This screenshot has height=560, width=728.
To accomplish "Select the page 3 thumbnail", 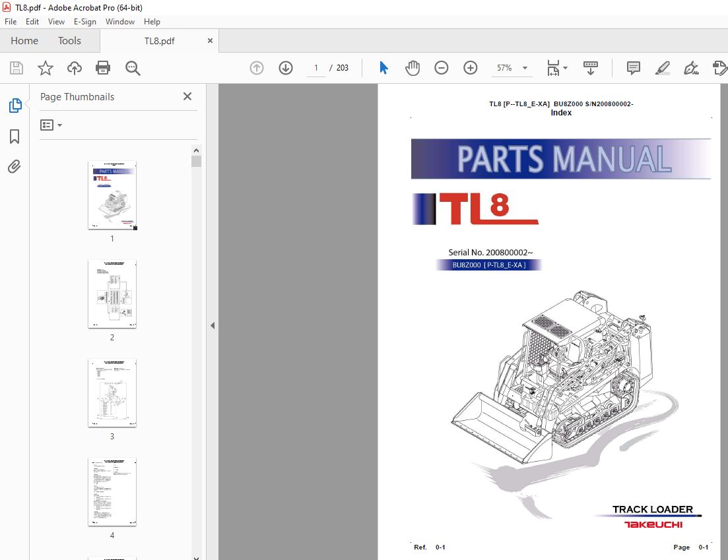I will click(112, 393).
